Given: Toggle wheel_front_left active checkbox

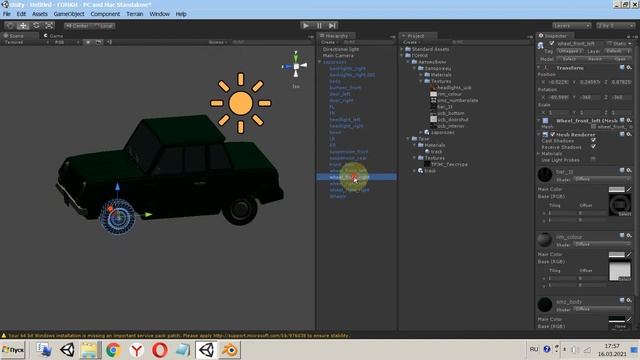Looking at the screenshot, I should point(551,43).
